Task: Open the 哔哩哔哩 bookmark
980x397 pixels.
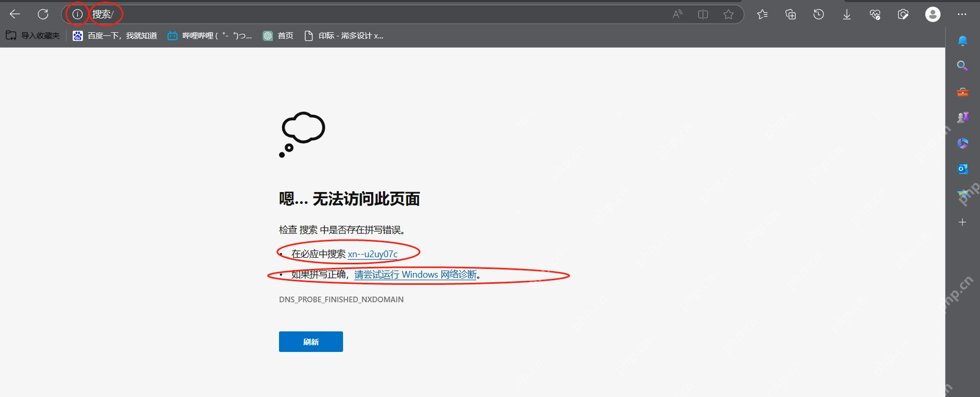Action: 210,36
